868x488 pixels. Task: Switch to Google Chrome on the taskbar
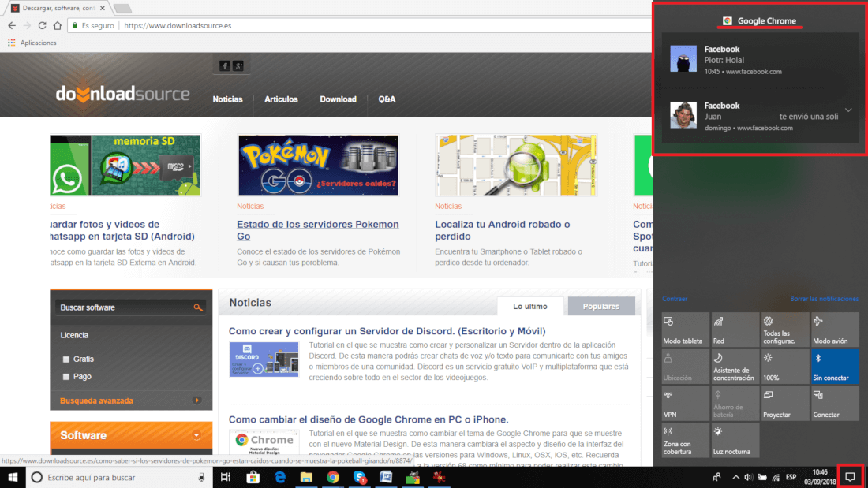click(333, 477)
